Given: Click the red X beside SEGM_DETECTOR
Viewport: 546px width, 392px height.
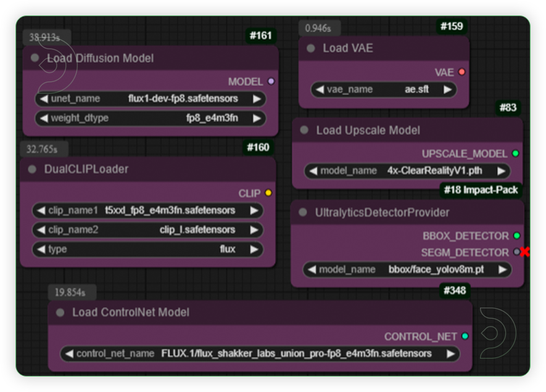Looking at the screenshot, I should click(x=526, y=252).
